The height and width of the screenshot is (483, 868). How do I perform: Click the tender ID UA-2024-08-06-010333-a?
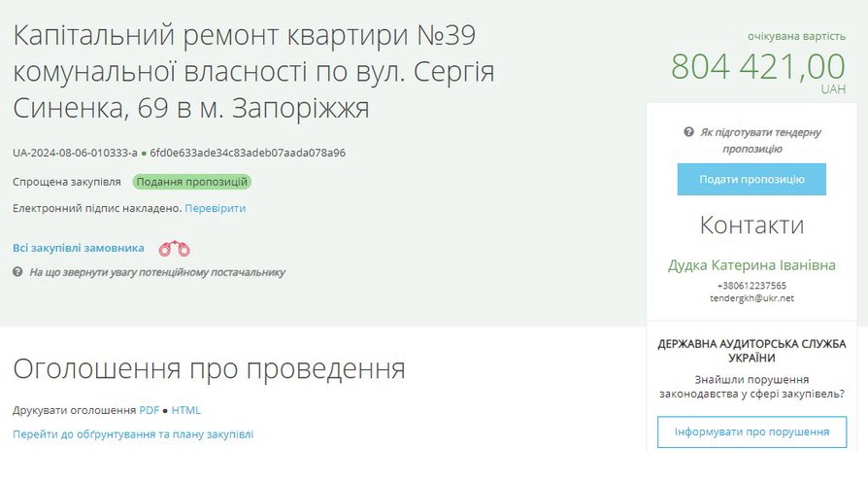point(75,154)
